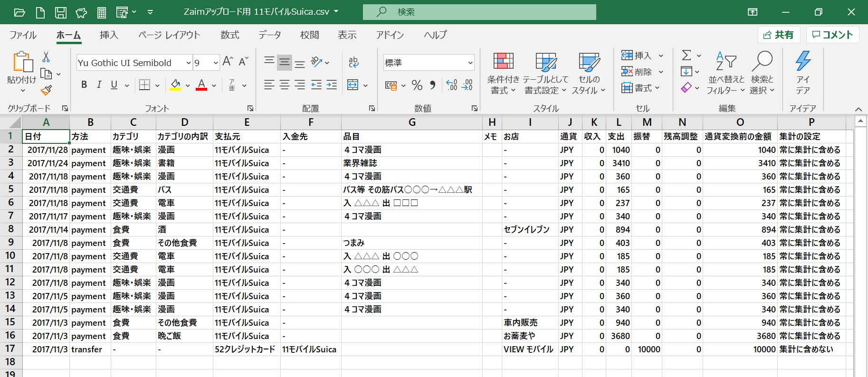Rotate text orientation icon

[x=316, y=62]
